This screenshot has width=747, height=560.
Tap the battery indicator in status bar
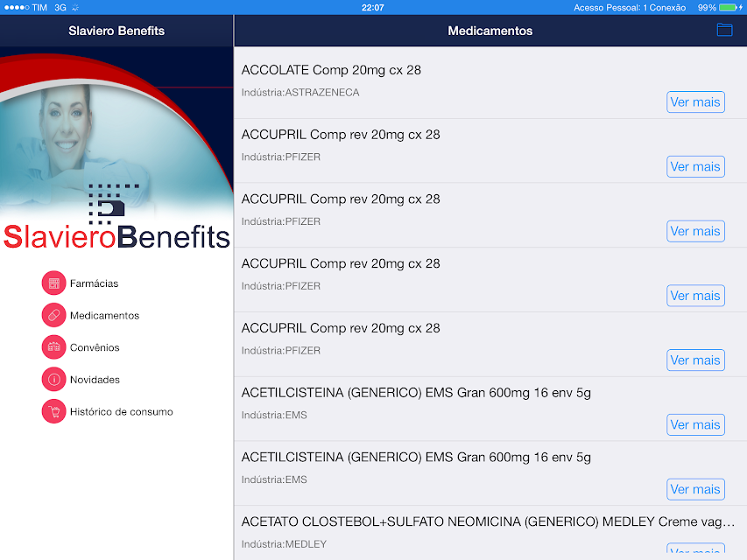728,8
